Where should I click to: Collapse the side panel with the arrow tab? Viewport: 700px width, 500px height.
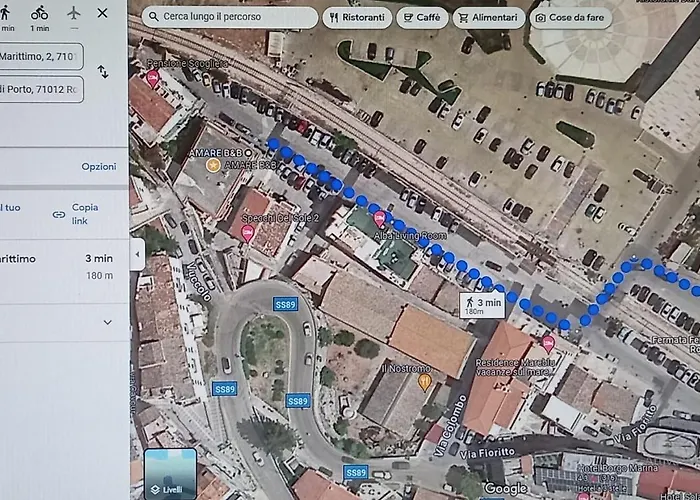[x=138, y=254]
